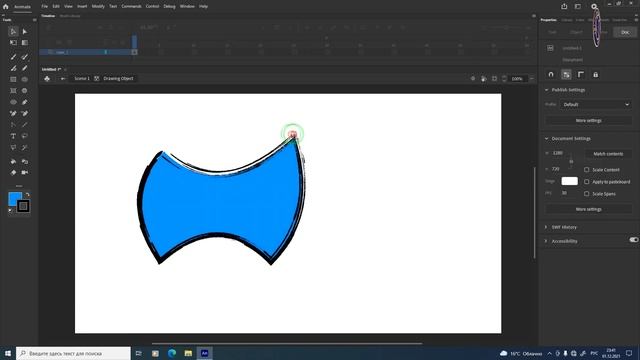
Task: Click the Windows Start button
Action: [x=8, y=353]
